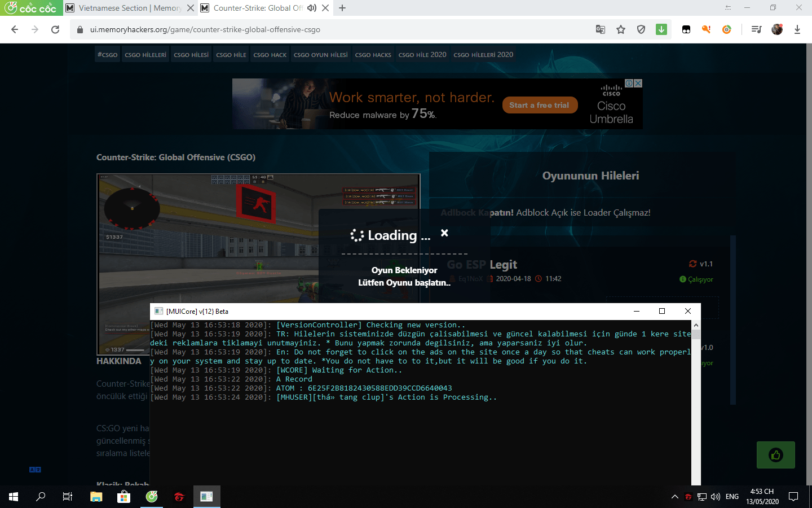The width and height of the screenshot is (812, 508).
Task: Click the CSGO HİLELERİ 2020 tag
Action: coord(483,55)
